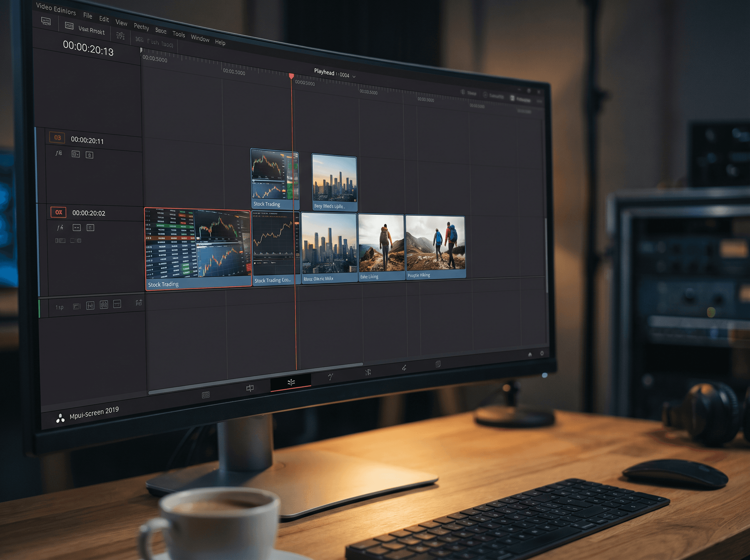Click the horizontal timeline scrollbar
750x560 pixels.
tap(256, 378)
